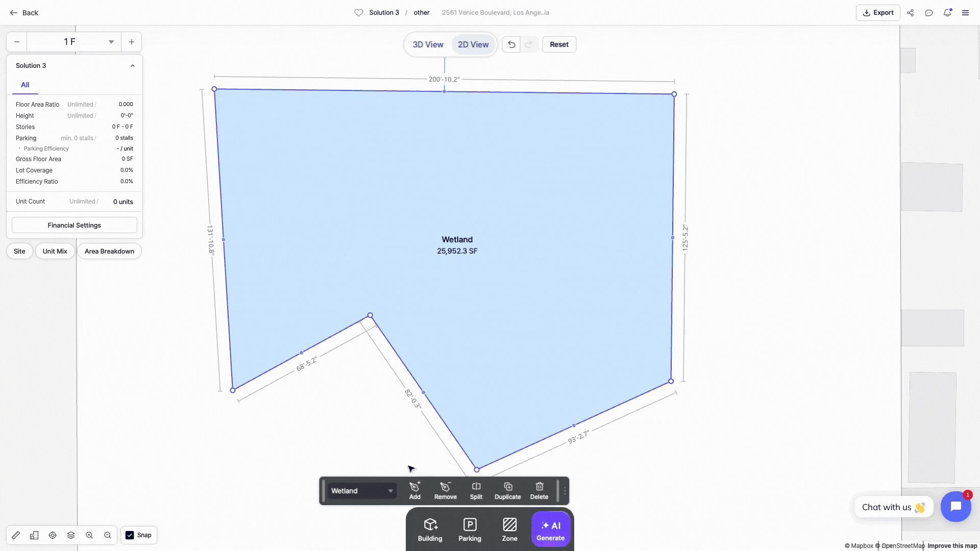Collapse the Solution 3 panel
The image size is (980, 551).
click(x=133, y=66)
